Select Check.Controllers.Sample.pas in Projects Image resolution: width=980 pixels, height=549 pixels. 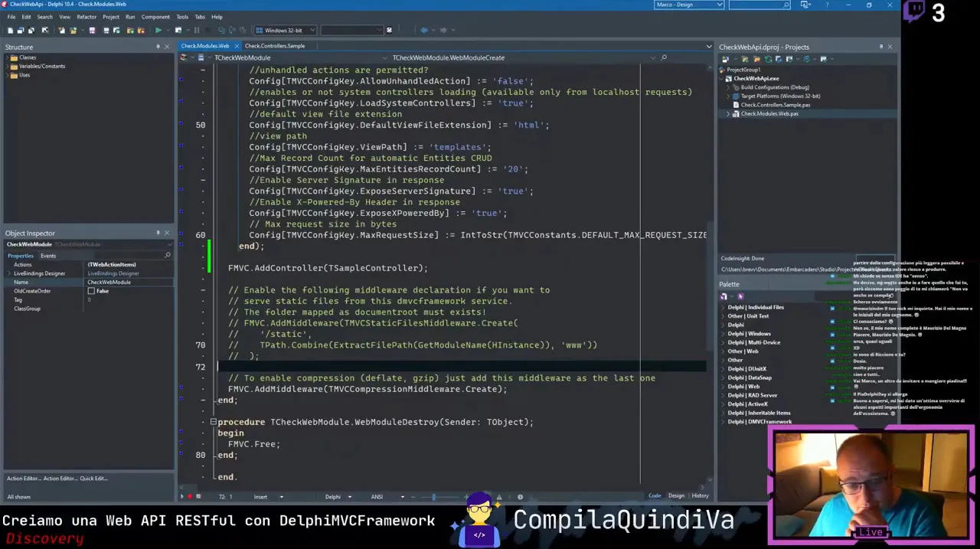point(775,105)
